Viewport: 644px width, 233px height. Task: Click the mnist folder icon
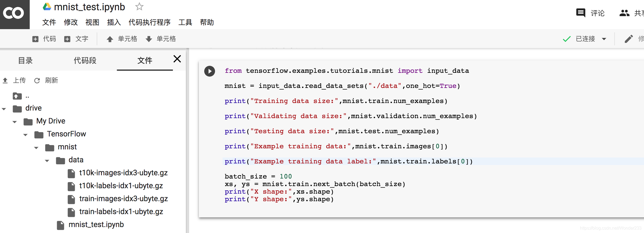coord(50,148)
